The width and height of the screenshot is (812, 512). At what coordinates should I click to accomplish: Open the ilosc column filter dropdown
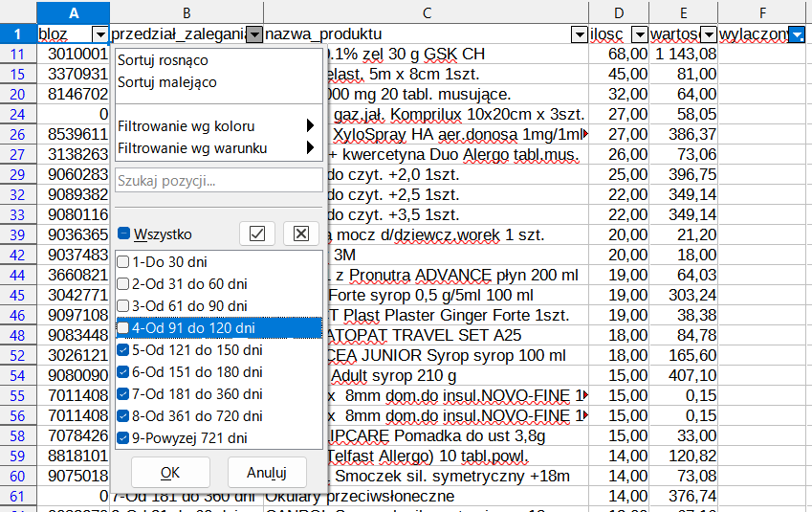638,35
